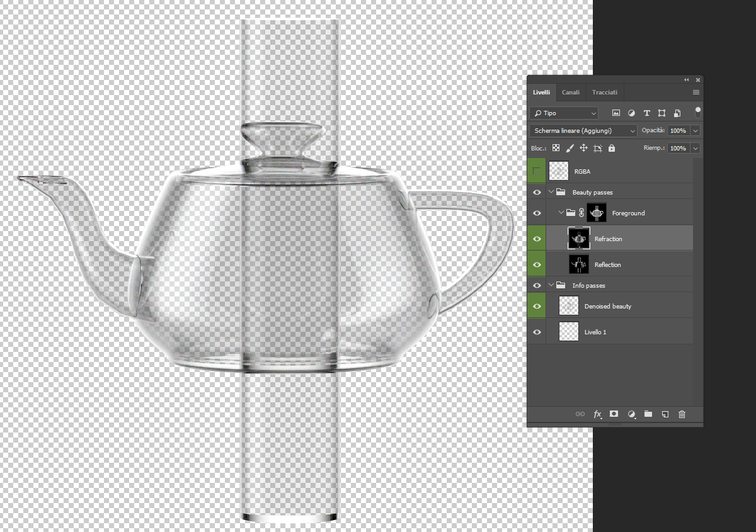
Task: Add a layer mask using bottom icon
Action: pyautogui.click(x=614, y=414)
